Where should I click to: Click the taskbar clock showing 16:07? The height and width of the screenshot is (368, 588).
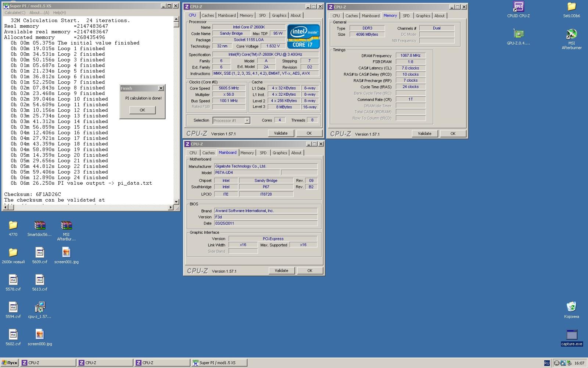tap(579, 363)
